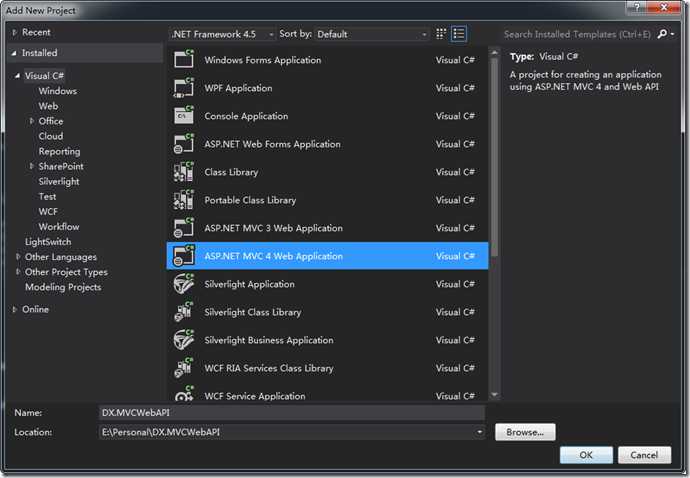Click the Cancel button
This screenshot has width=690, height=478.
pyautogui.click(x=644, y=455)
